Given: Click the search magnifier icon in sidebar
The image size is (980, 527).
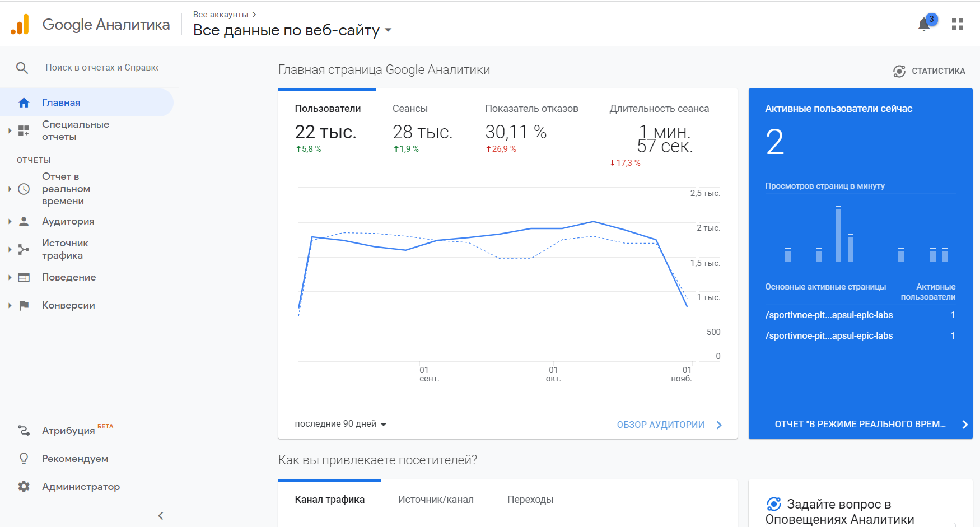Looking at the screenshot, I should coord(22,68).
